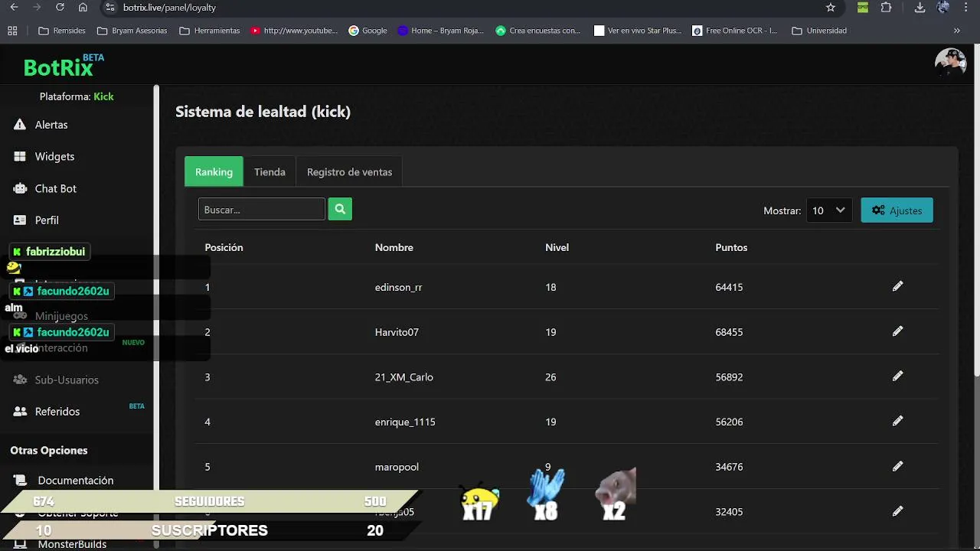The width and height of the screenshot is (980, 551).
Task: Switch to the Registro de ventas tab
Action: (349, 171)
